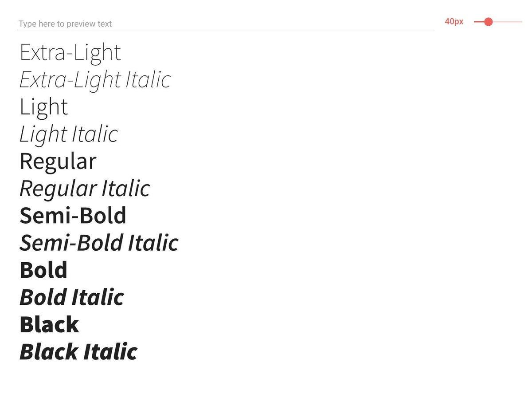
Task: Click the Bold Italic style preview
Action: (71, 297)
